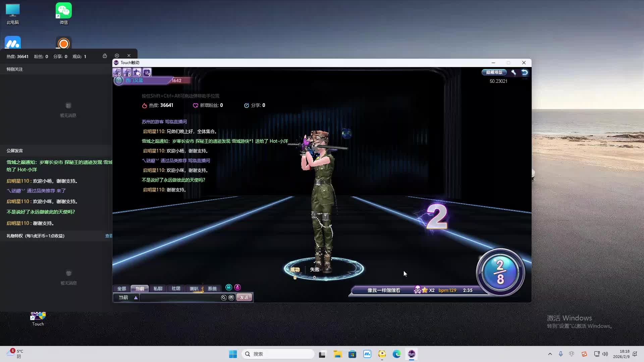Screen dimensions: 644x362
Task: Toggle 隐藏场景 hide scene button
Action: 494,72
